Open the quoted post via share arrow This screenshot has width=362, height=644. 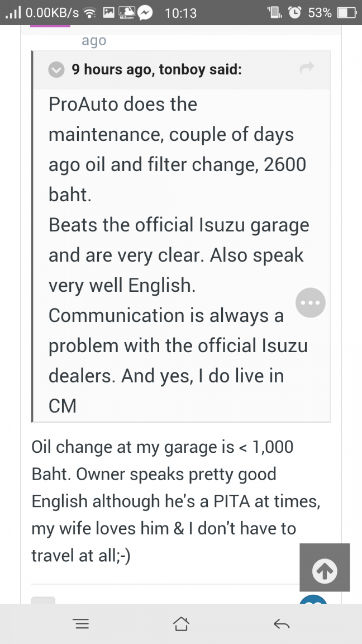click(x=307, y=69)
